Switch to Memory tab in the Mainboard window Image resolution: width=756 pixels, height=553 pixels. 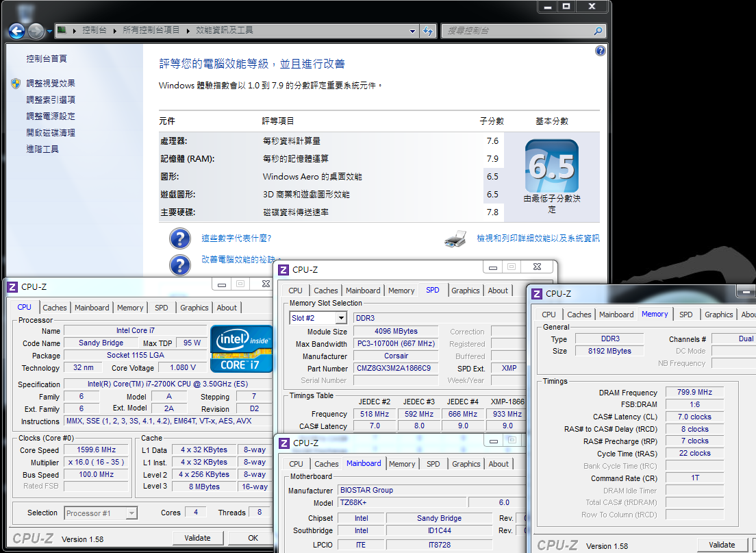click(402, 464)
